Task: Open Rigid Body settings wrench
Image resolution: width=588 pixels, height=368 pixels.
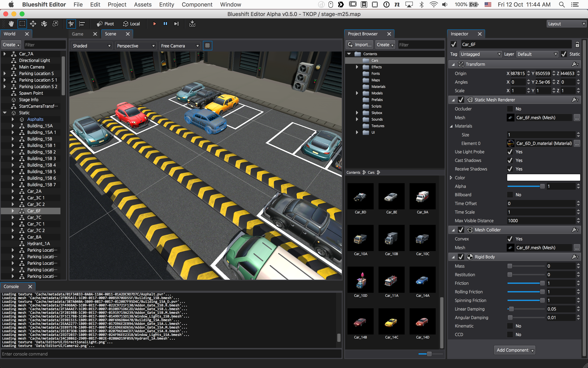Action: (575, 257)
